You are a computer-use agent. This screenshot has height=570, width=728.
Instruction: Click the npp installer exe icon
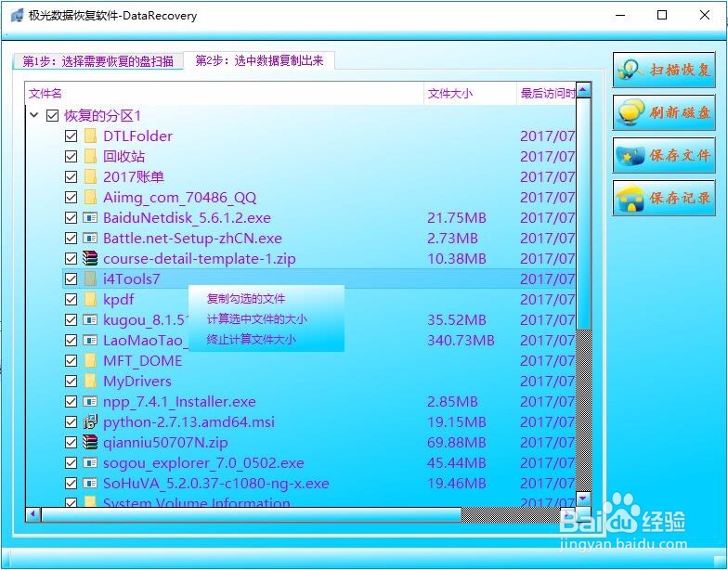click(x=90, y=401)
